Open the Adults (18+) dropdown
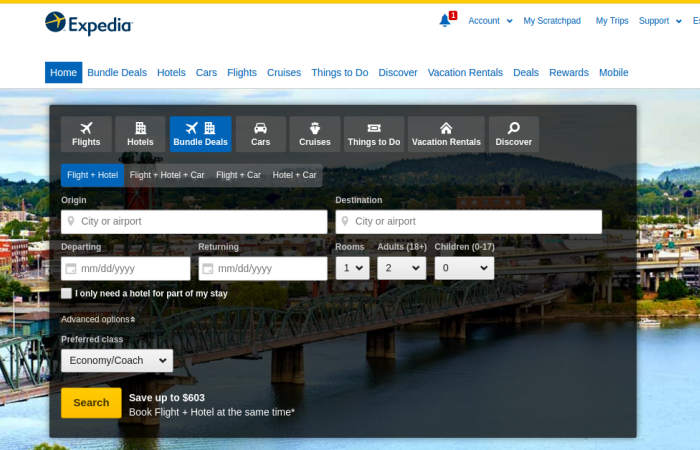700x450 pixels. pyautogui.click(x=401, y=268)
